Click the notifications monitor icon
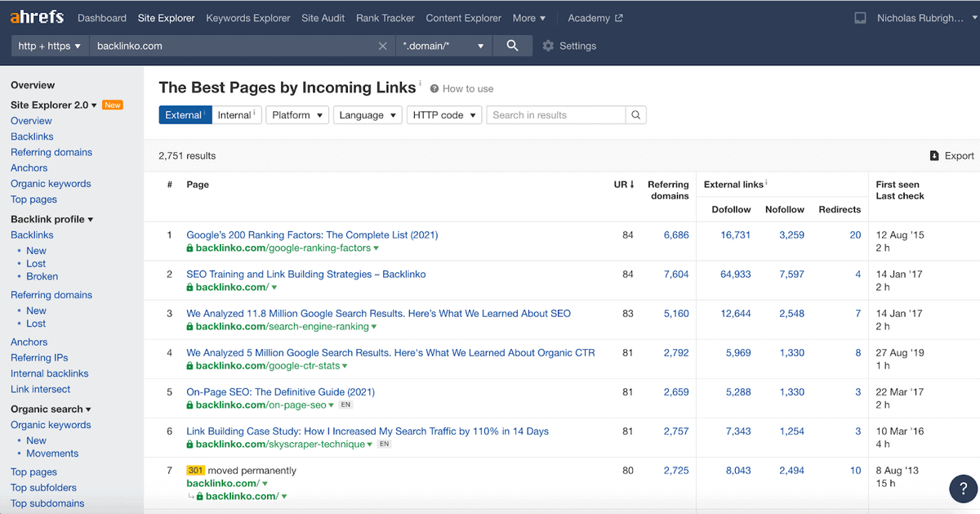 click(x=859, y=18)
